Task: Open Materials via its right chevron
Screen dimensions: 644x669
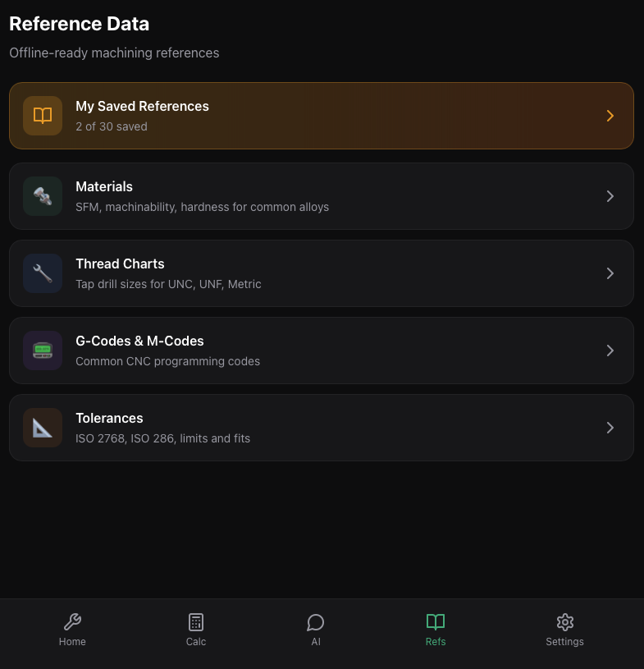Action: (610, 196)
